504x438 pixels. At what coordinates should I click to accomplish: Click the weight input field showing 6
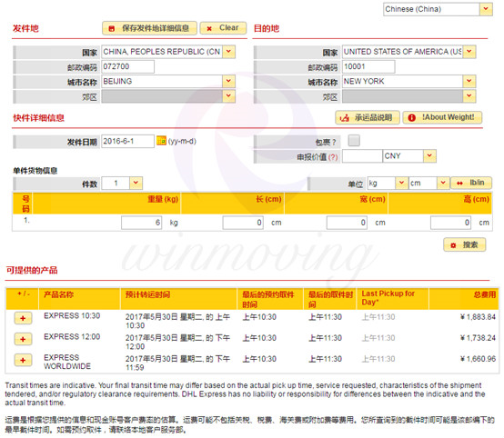pyautogui.click(x=141, y=223)
